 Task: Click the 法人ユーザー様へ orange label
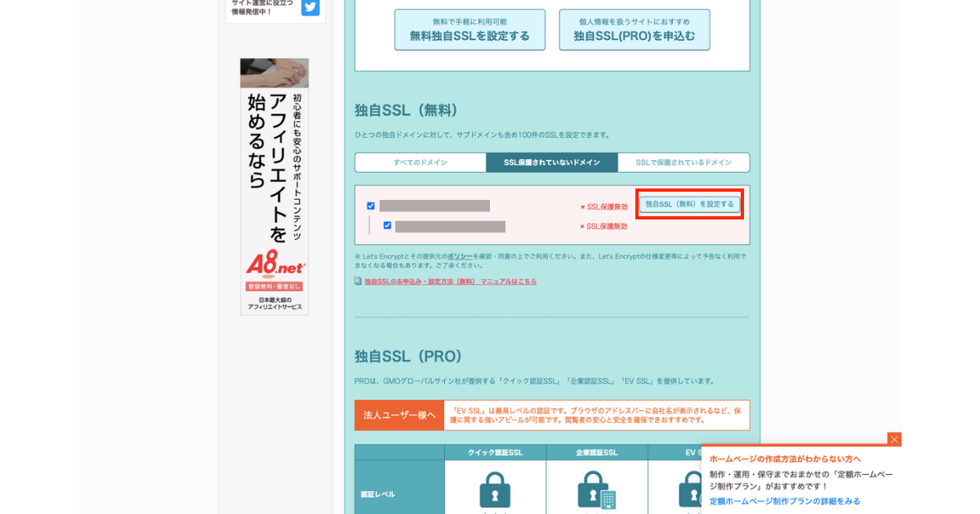[x=399, y=415]
